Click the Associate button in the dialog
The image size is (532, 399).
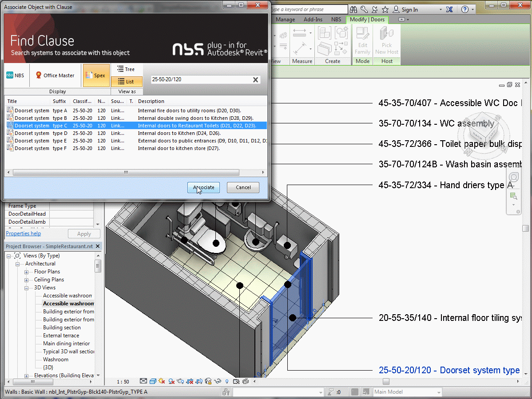203,187
